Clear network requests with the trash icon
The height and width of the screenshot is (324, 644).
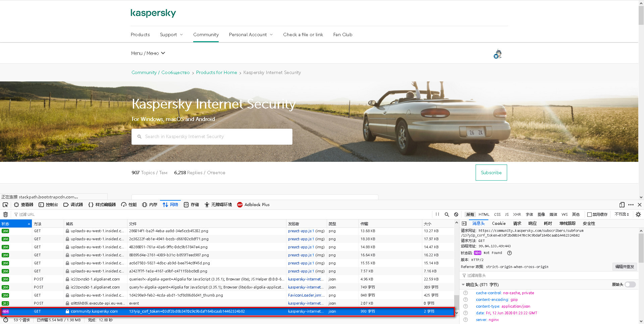point(5,214)
